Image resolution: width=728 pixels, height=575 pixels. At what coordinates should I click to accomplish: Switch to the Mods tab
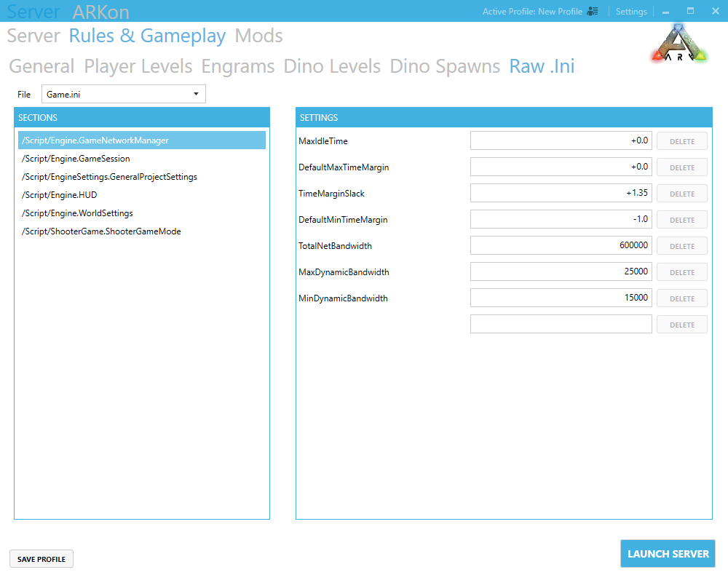pos(258,36)
